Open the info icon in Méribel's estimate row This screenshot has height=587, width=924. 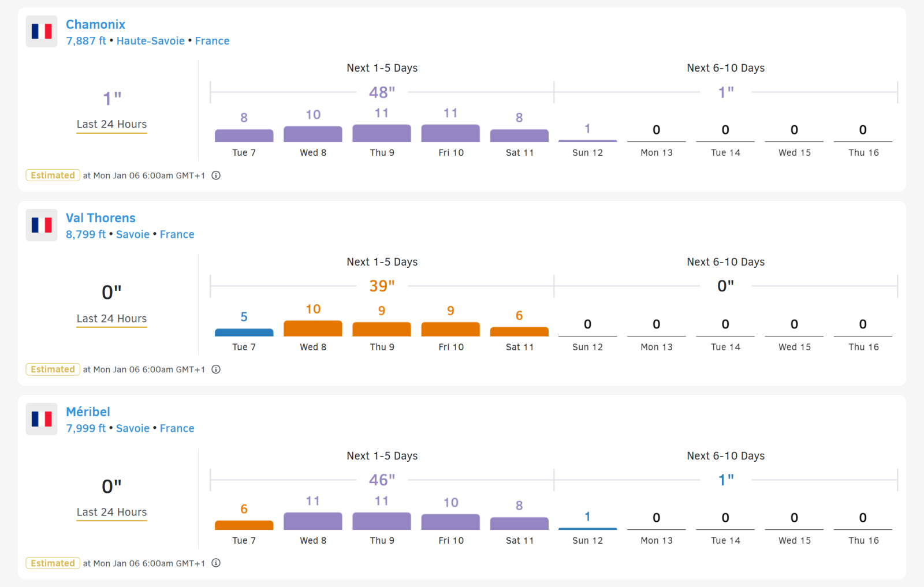click(216, 563)
